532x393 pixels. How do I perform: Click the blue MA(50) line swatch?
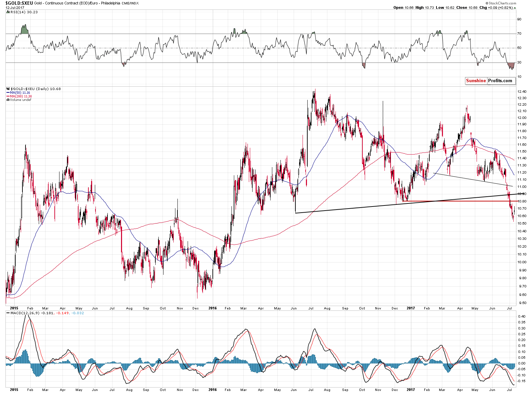pyautogui.click(x=8, y=93)
